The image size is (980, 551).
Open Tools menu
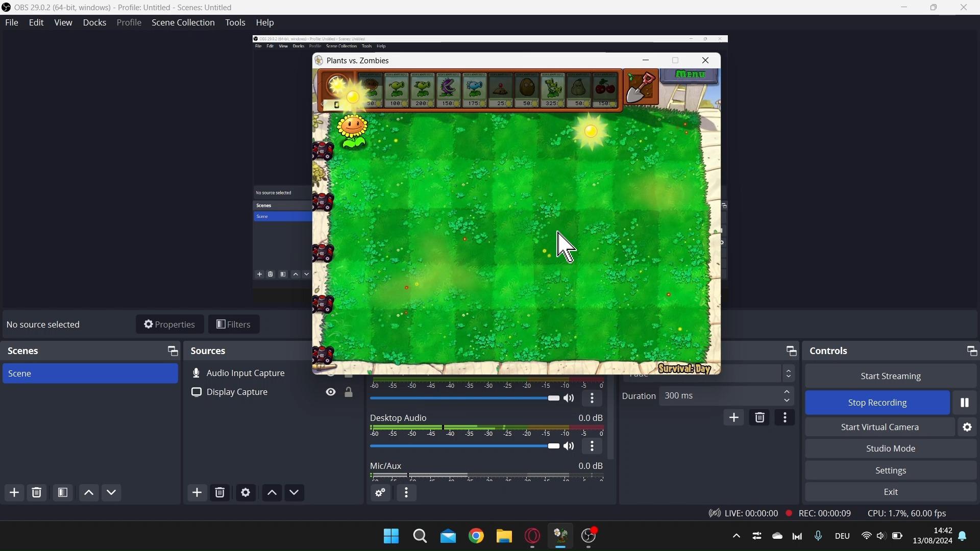(235, 22)
